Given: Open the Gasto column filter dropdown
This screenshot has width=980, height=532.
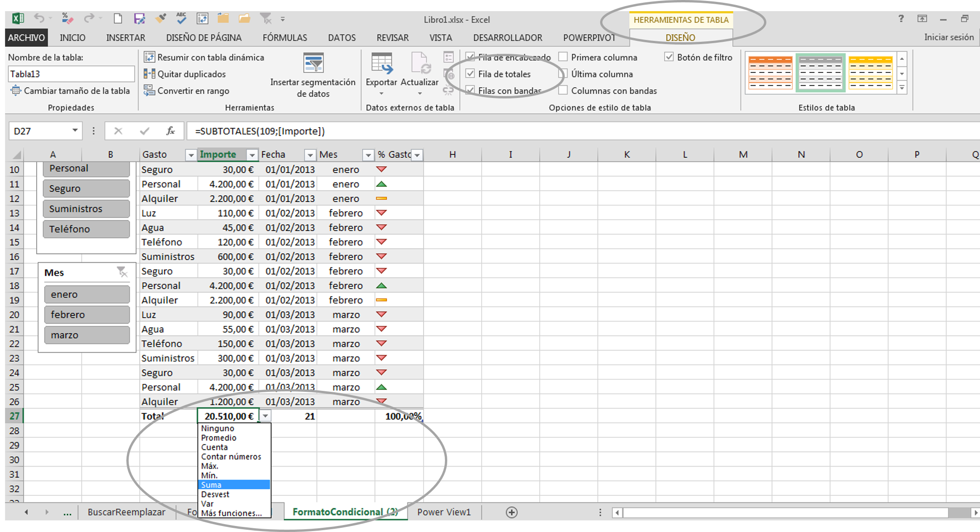Looking at the screenshot, I should 190,155.
